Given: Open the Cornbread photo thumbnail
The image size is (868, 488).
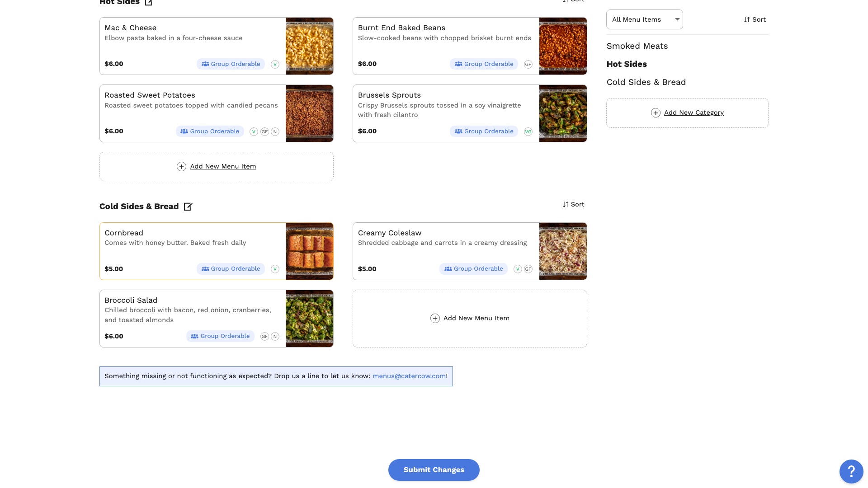Looking at the screenshot, I should tap(310, 251).
